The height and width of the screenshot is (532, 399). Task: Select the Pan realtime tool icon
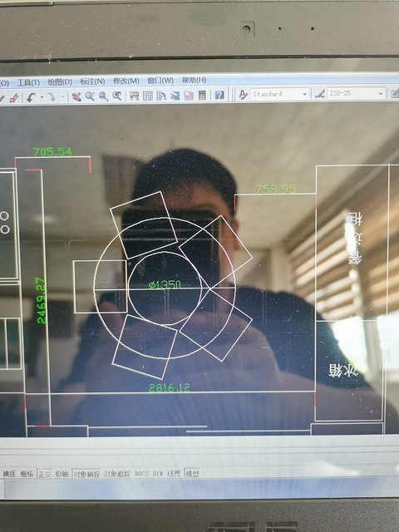[x=76, y=96]
